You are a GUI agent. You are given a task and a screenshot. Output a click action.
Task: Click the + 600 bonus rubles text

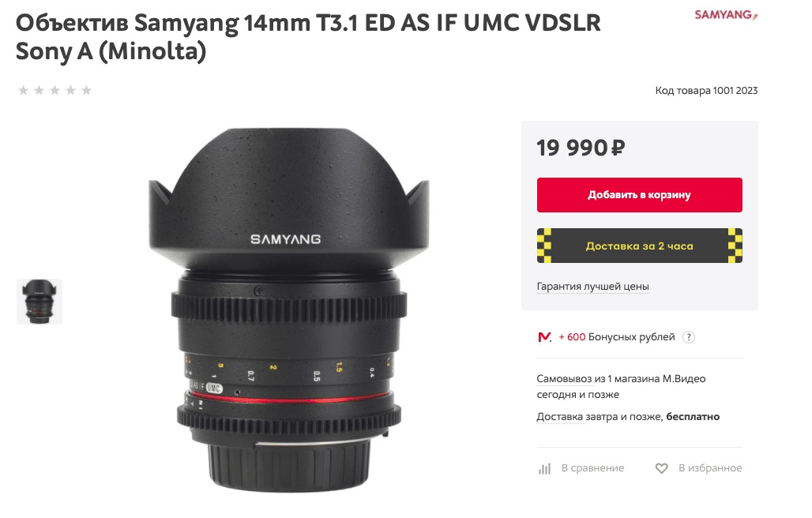click(x=572, y=337)
